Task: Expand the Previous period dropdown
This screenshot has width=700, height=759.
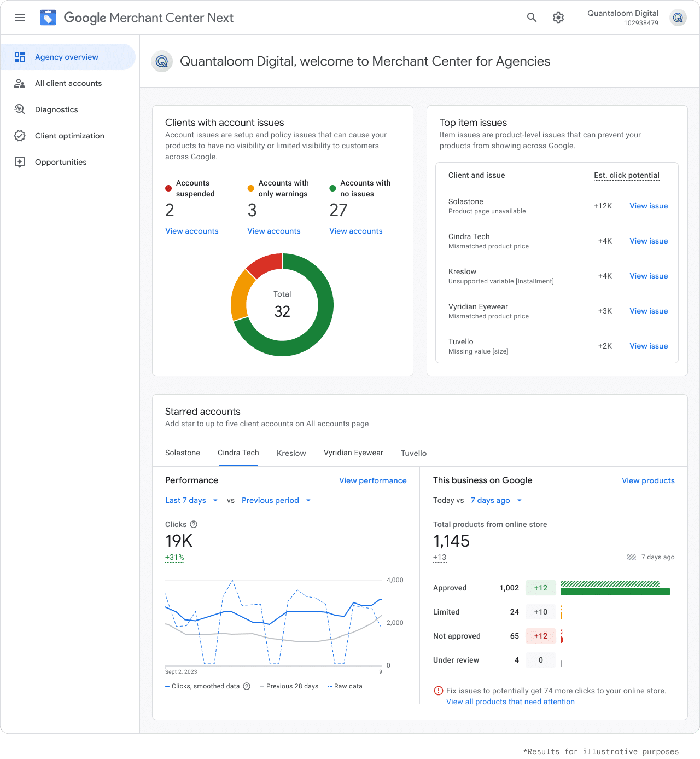Action: point(276,500)
